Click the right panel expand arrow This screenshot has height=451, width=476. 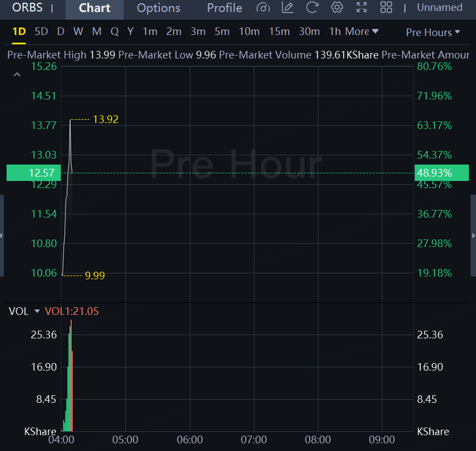[473, 236]
